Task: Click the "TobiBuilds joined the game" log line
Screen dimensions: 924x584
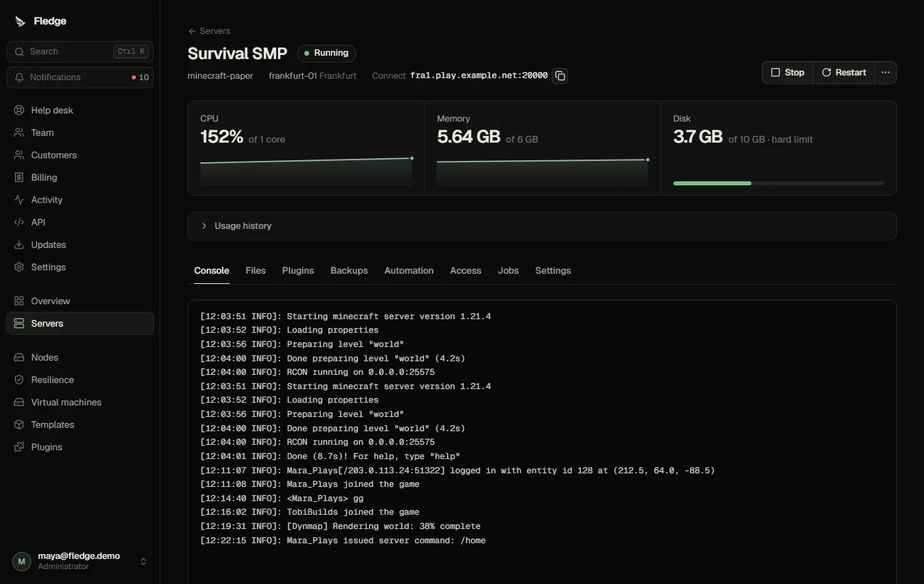Action: [310, 512]
